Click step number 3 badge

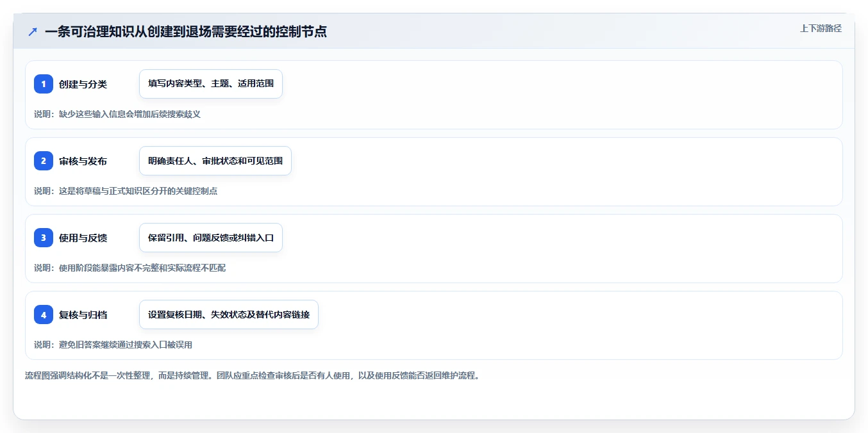[x=44, y=238]
